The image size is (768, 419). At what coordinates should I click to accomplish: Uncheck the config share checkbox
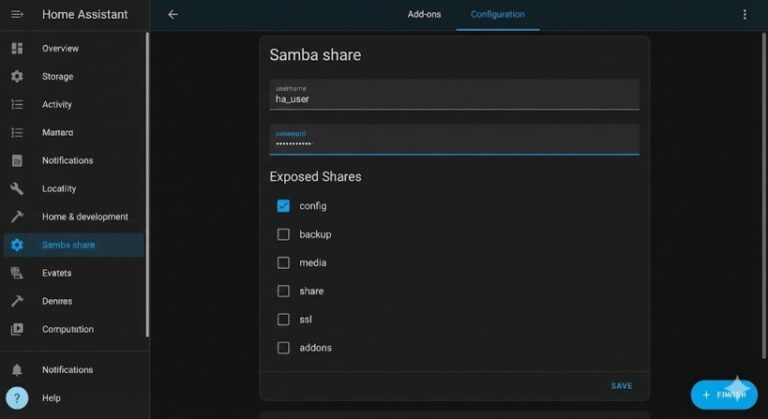coord(283,206)
